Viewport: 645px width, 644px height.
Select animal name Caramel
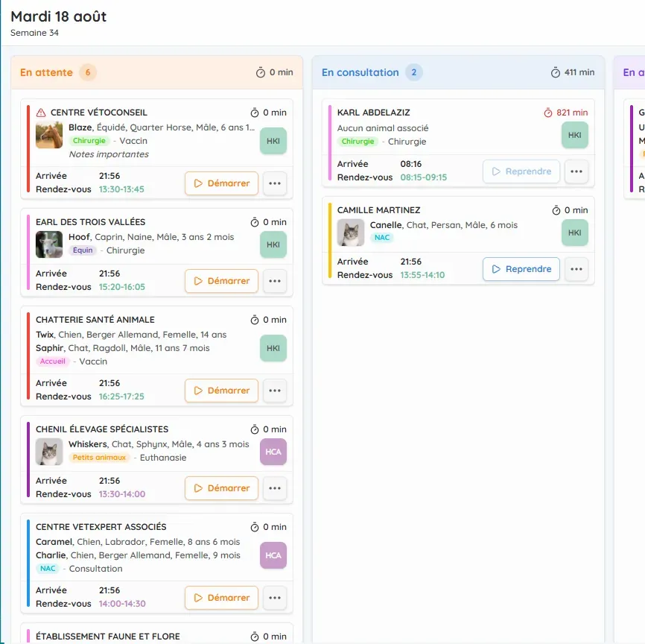[54, 542]
